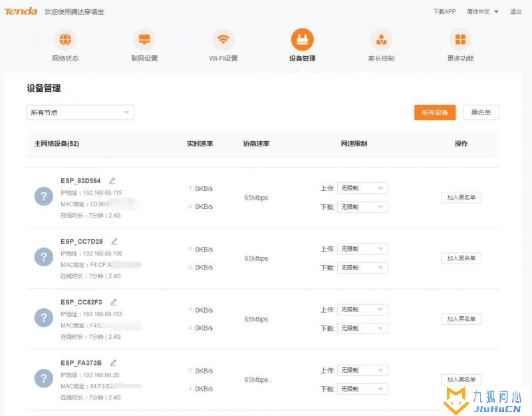Screen dimensions: 532x416
Task: Switch to the 网络状态 tab label
Action: [65, 59]
